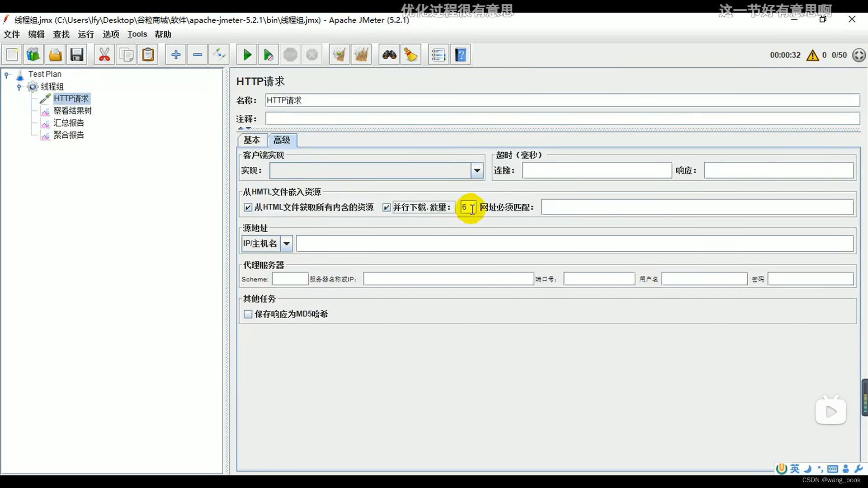Select 线程组 thread group in tree

52,86
